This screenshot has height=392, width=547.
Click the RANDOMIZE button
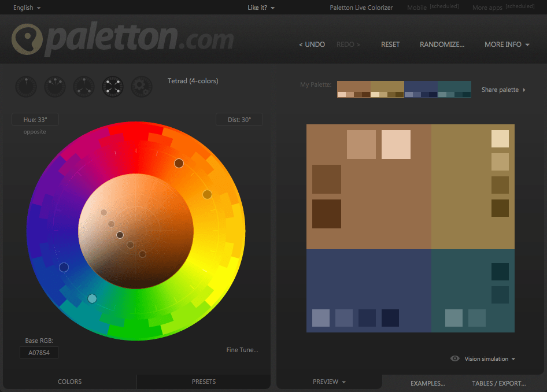pyautogui.click(x=442, y=45)
